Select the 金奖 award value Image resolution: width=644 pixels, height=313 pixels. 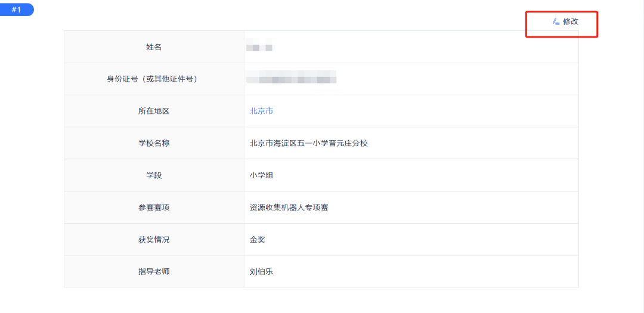point(258,240)
